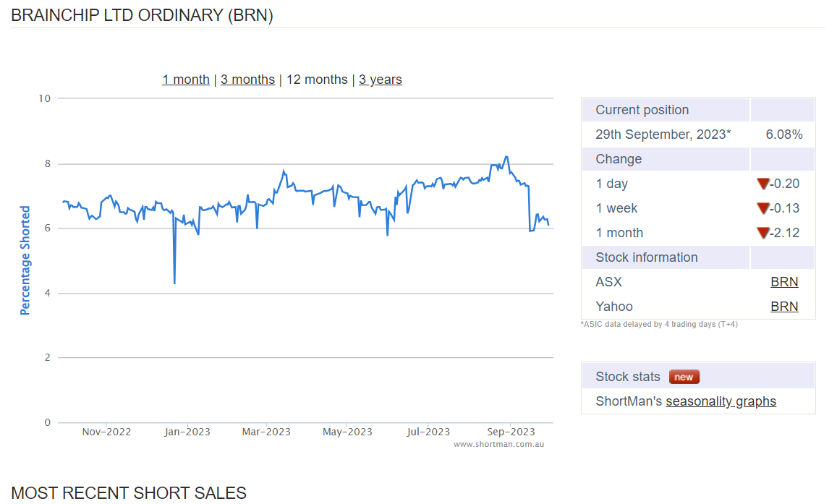This screenshot has width=837, height=504.
Task: Click the Jan-2023 x-axis label
Action: click(x=187, y=432)
